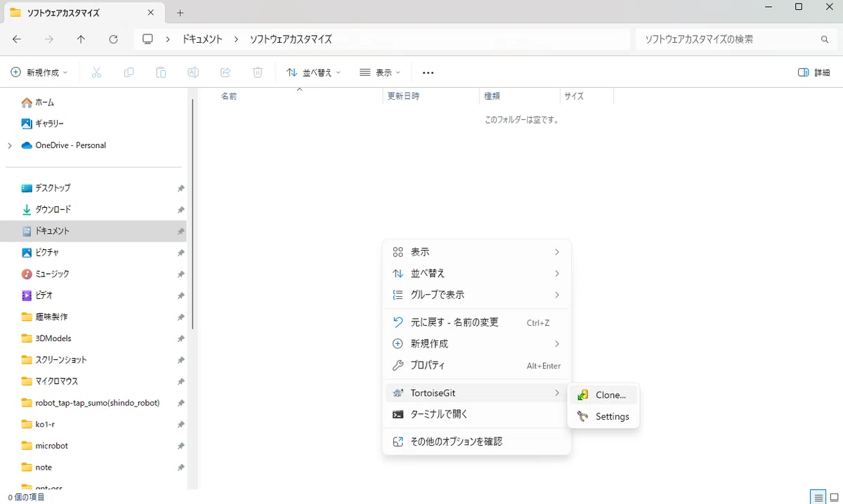Click the rename icon in toolbar
Image resolution: width=843 pixels, height=504 pixels.
(x=193, y=72)
